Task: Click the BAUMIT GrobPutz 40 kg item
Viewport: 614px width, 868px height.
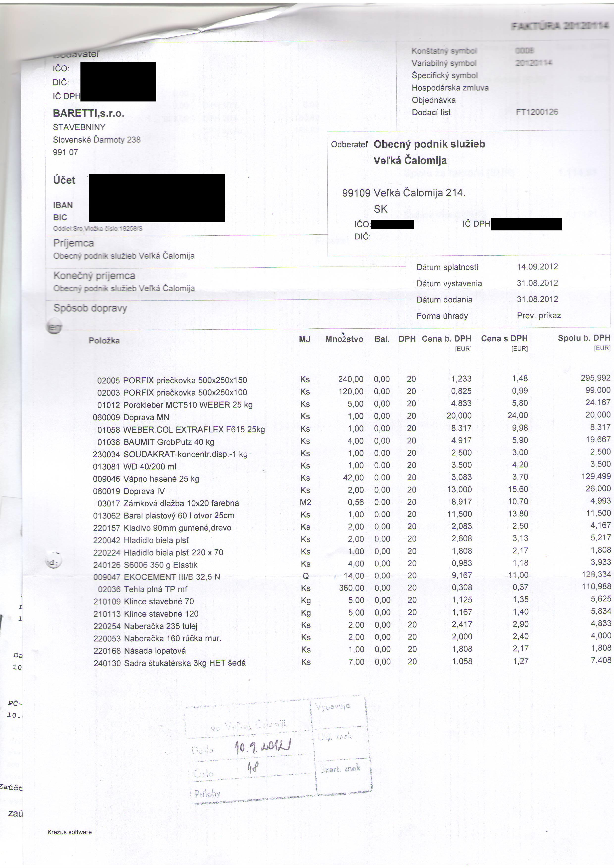Action: coord(156,442)
